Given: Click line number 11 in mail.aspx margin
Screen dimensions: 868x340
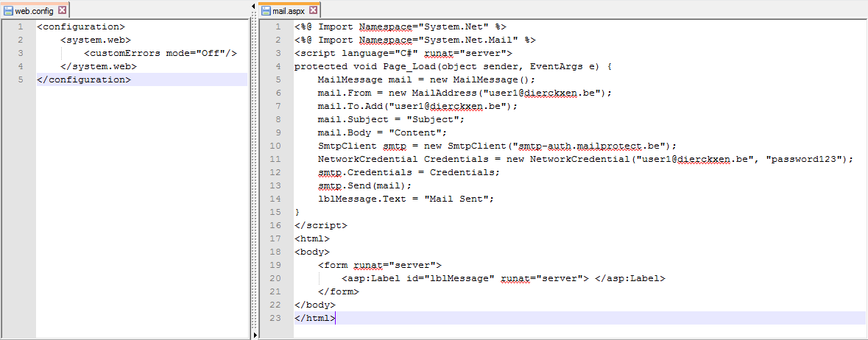Looking at the screenshot, I should pyautogui.click(x=277, y=160).
